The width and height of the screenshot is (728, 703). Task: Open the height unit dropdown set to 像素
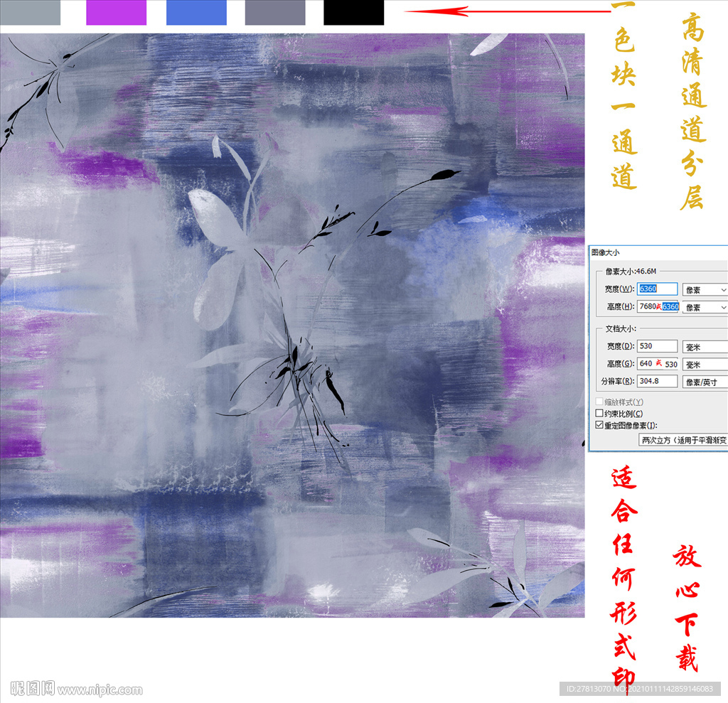[705, 307]
